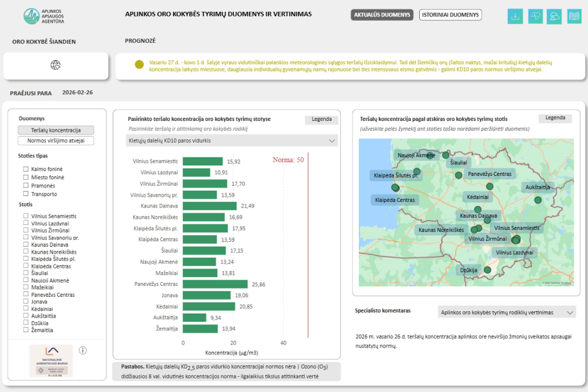
Task: Switch to Aktualūs duomenys tab
Action: pos(382,15)
